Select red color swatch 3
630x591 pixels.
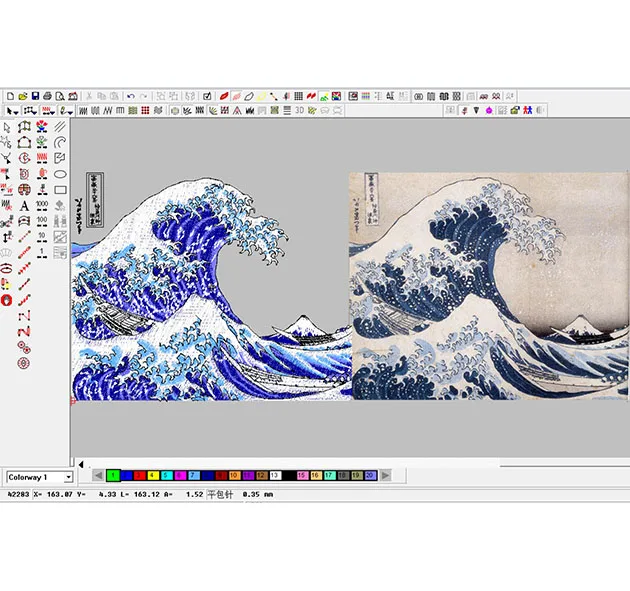139,476
